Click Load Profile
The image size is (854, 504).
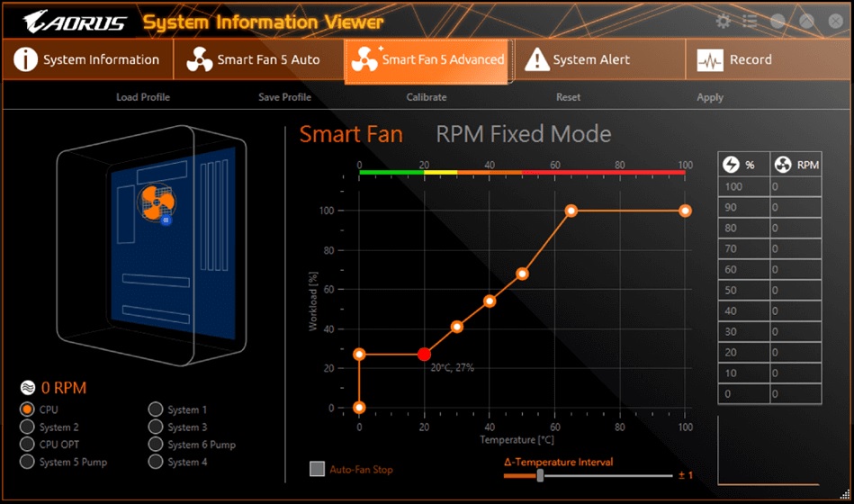[143, 97]
